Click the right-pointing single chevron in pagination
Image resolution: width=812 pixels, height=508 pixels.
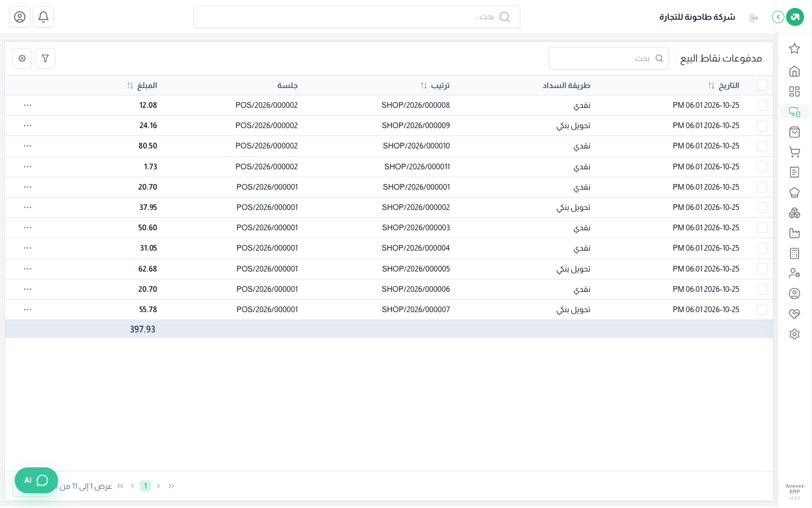158,486
